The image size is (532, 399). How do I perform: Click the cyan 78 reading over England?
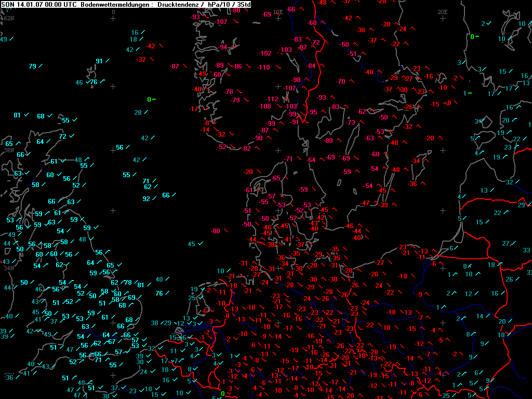tap(128, 282)
